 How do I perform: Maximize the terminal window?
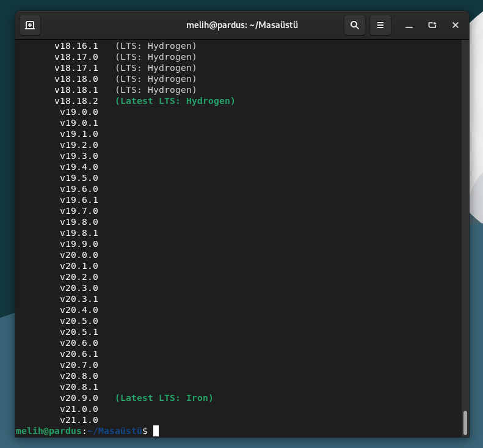click(432, 25)
